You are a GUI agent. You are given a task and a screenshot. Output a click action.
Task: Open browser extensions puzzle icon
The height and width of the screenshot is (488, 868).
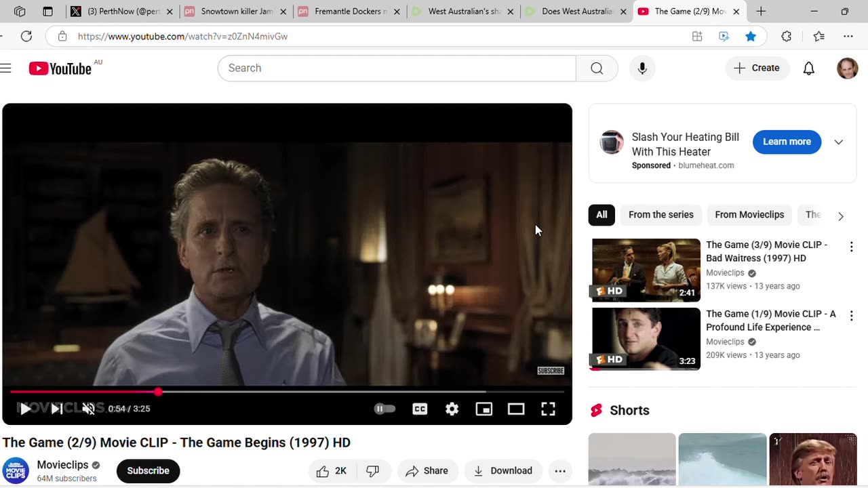coord(787,37)
